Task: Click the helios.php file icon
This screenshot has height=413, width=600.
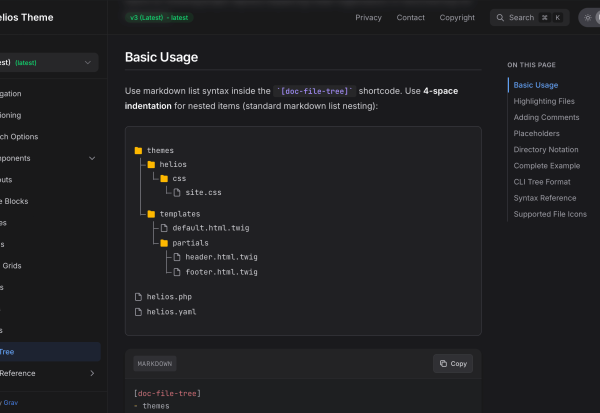Action: pos(139,297)
